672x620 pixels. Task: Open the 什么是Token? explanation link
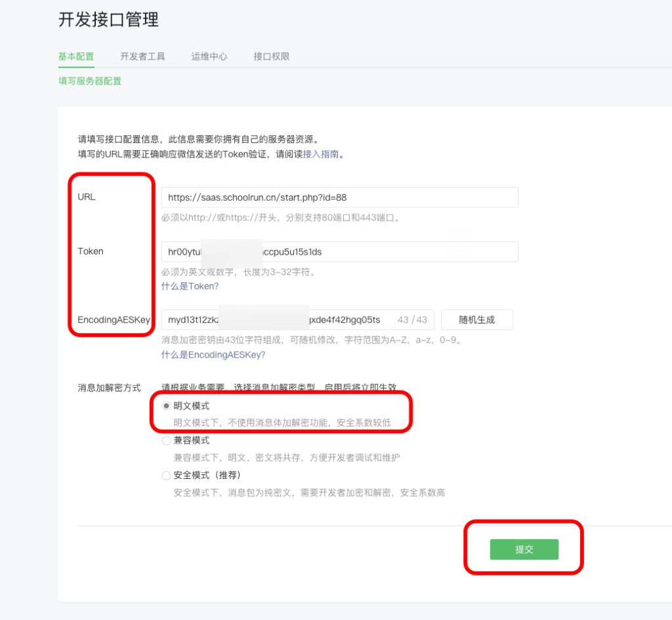coord(190,286)
